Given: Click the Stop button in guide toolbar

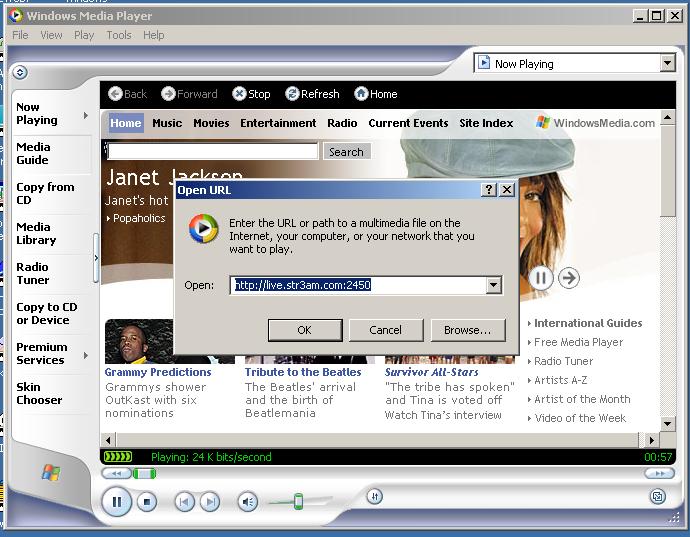Looking at the screenshot, I should coord(251,94).
